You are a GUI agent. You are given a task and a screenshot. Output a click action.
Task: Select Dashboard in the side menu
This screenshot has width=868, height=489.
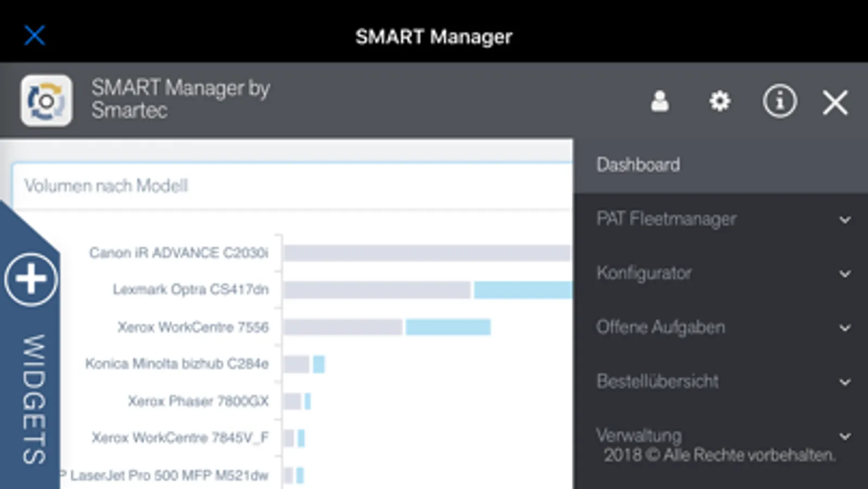tap(720, 165)
